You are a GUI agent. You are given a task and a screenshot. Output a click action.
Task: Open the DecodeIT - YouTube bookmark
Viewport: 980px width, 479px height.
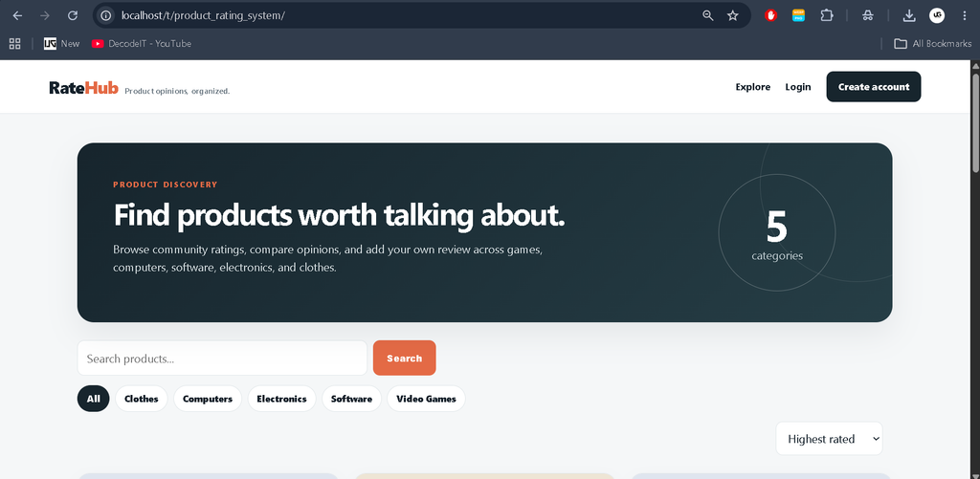point(142,44)
